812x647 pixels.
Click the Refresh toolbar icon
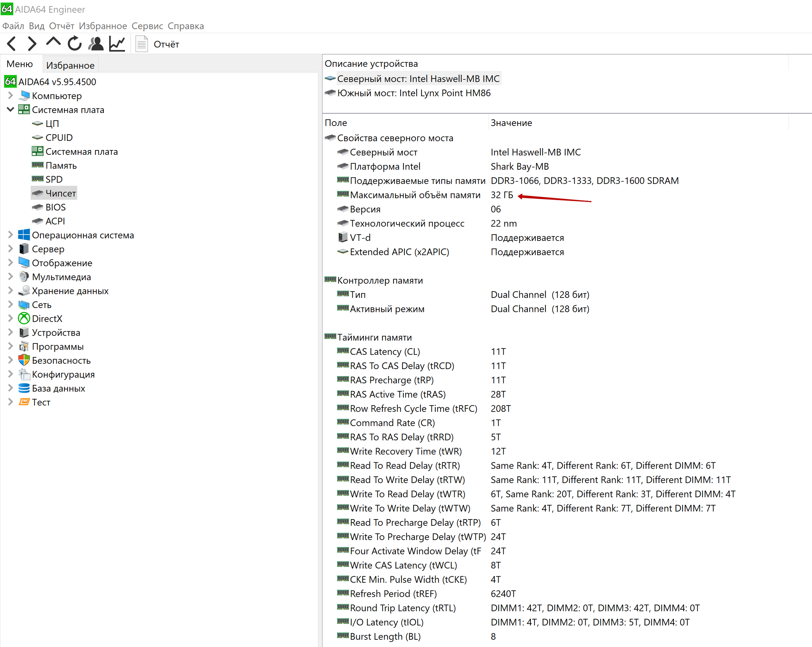[x=75, y=44]
